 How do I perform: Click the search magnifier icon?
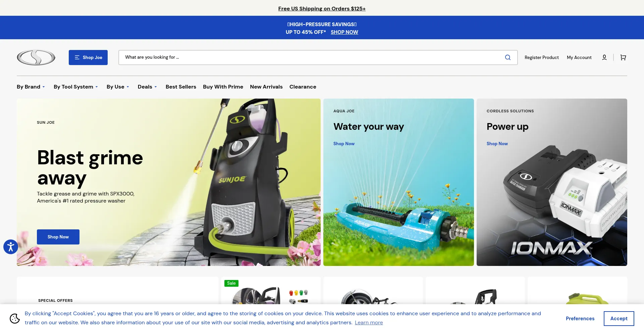click(507, 57)
